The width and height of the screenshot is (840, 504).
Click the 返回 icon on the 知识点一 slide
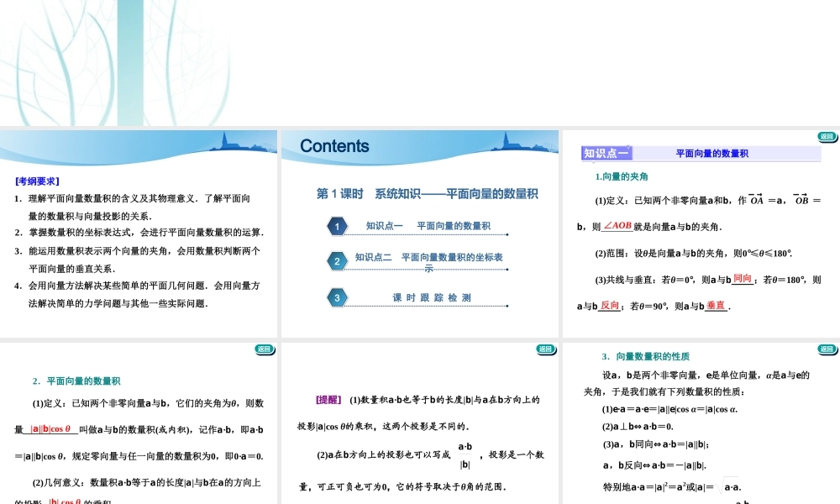tap(827, 137)
